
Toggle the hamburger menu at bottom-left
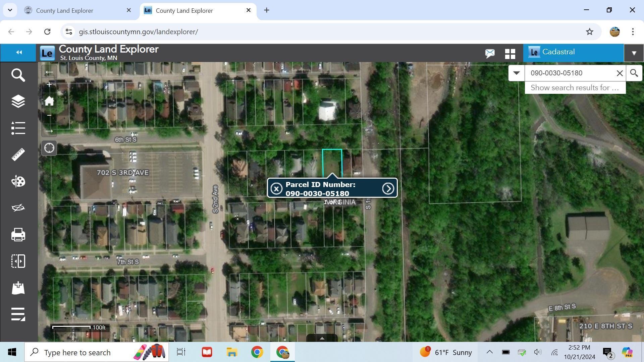18,315
